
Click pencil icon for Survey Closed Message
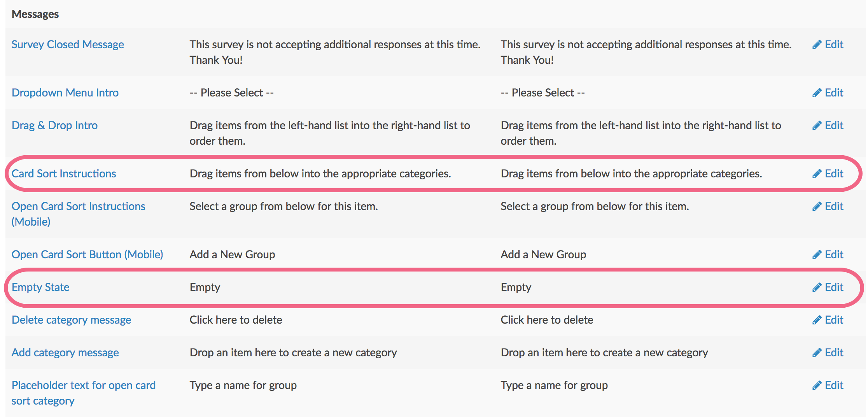817,45
